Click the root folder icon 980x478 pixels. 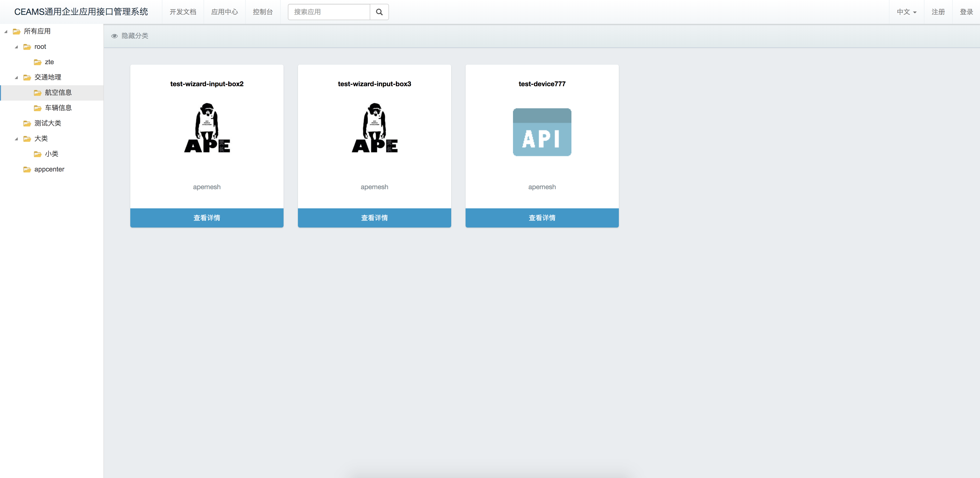pos(27,47)
